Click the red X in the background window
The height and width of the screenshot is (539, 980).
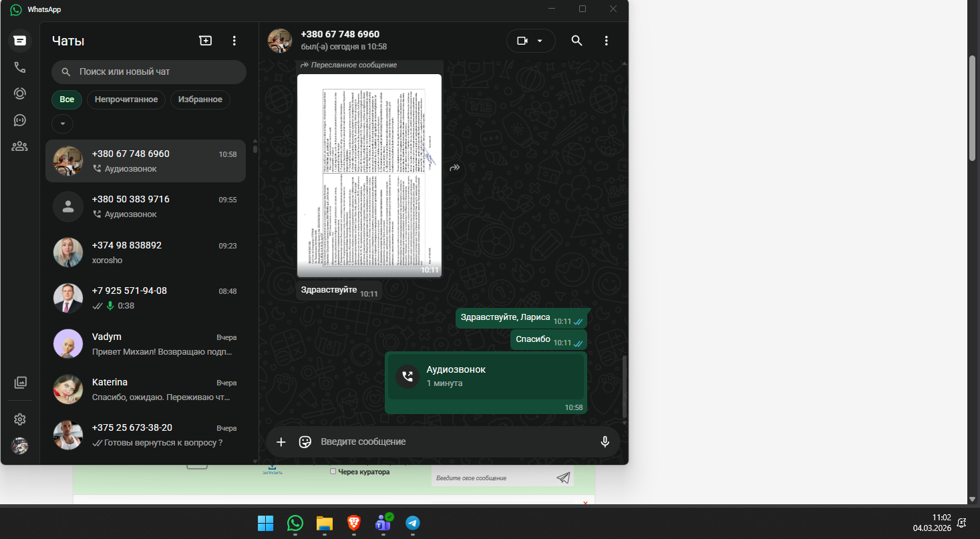coord(585,503)
